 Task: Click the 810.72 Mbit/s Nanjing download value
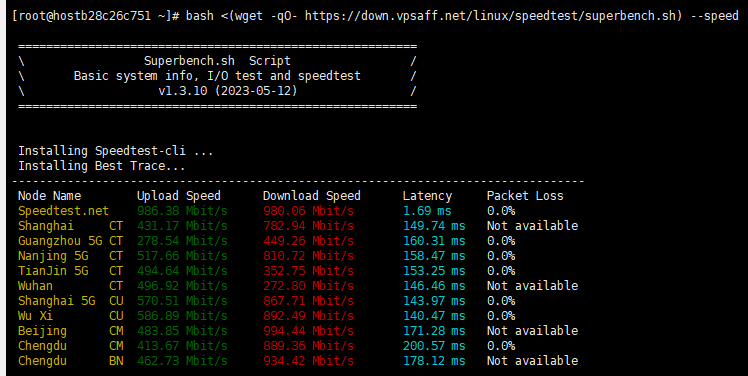309,256
